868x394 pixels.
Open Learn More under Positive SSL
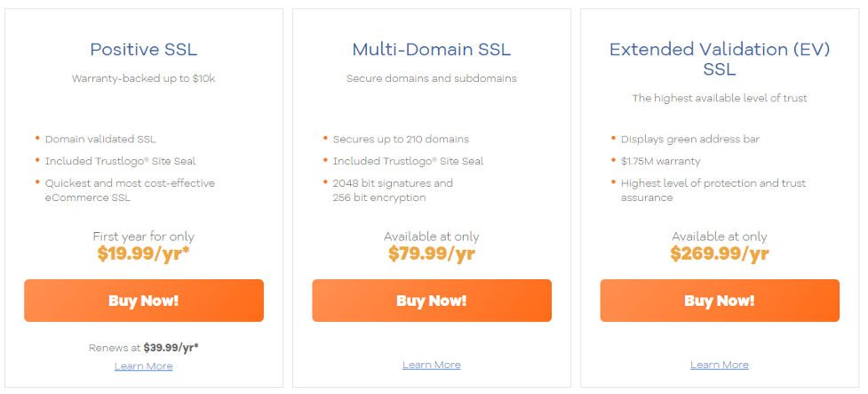tap(143, 366)
